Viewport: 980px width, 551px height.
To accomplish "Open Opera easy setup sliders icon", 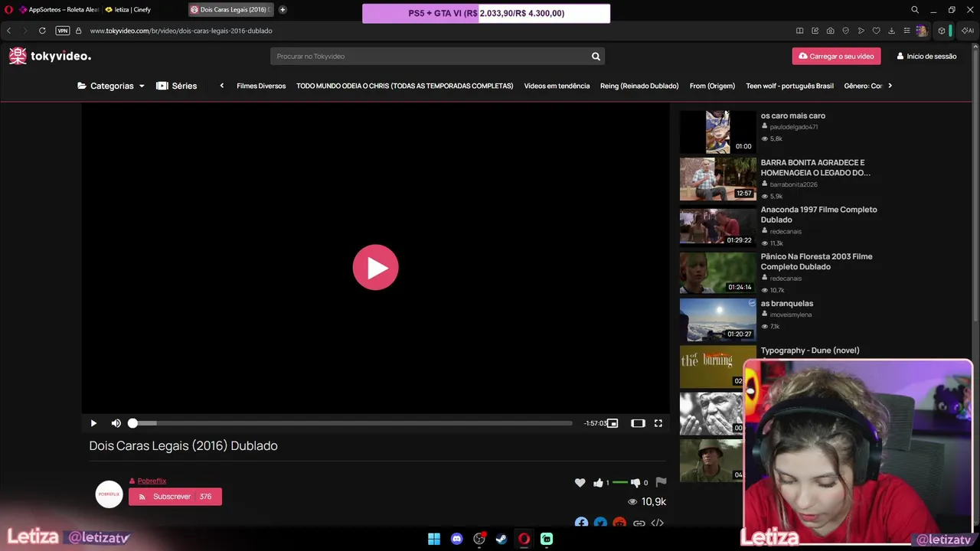I will click(906, 31).
